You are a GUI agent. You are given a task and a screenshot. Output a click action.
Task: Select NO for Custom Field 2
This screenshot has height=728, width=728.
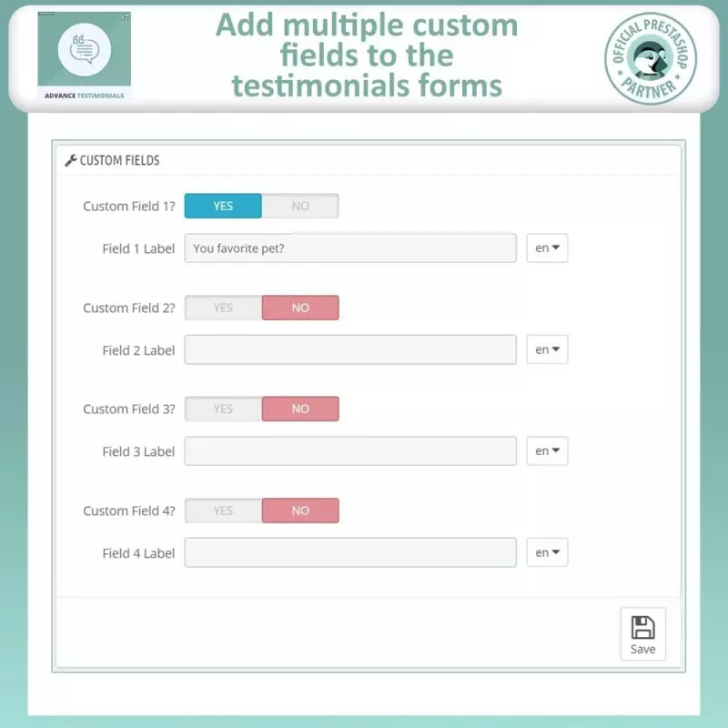point(300,308)
